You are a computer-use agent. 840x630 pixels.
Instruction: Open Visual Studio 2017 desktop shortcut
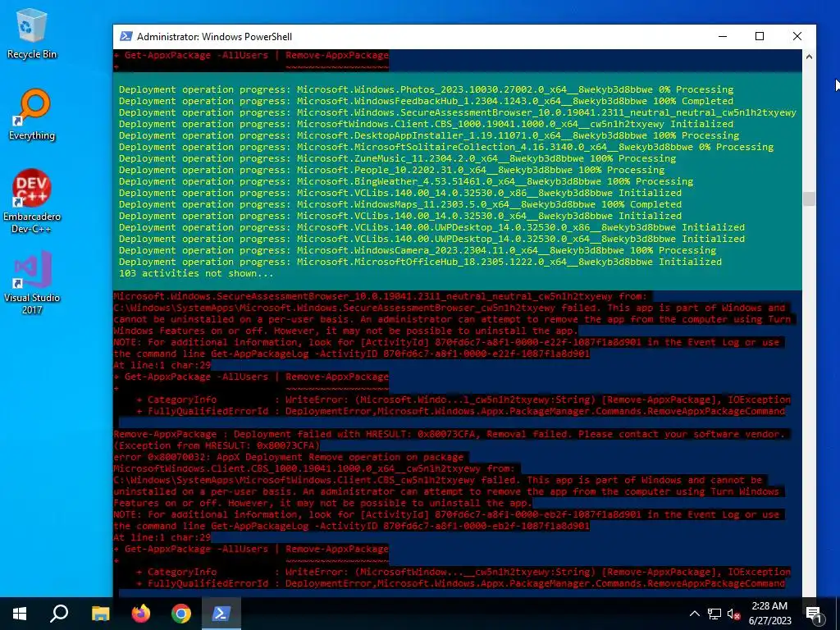(32, 282)
